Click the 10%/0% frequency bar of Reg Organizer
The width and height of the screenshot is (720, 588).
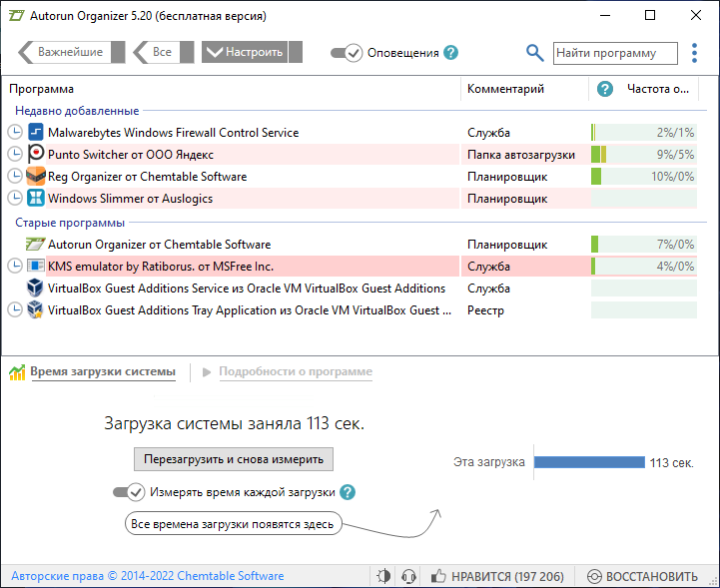pos(644,177)
